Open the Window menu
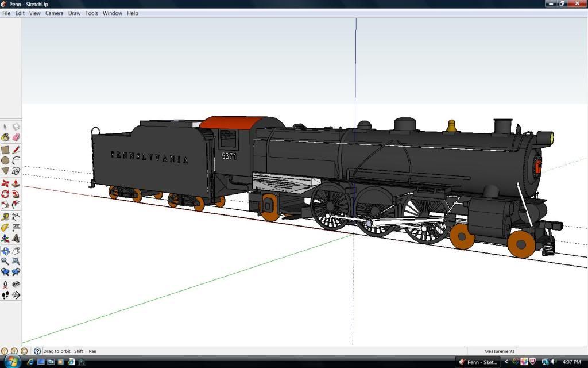The image size is (588, 368). click(x=113, y=13)
